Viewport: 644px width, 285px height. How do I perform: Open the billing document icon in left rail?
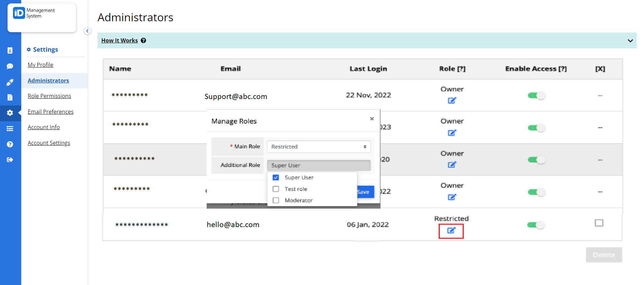[10, 97]
